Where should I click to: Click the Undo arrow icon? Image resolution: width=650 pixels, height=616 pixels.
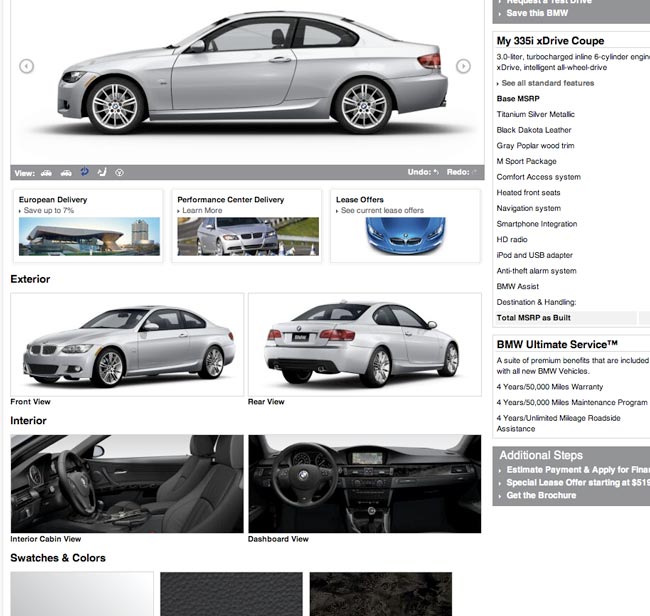pos(436,172)
